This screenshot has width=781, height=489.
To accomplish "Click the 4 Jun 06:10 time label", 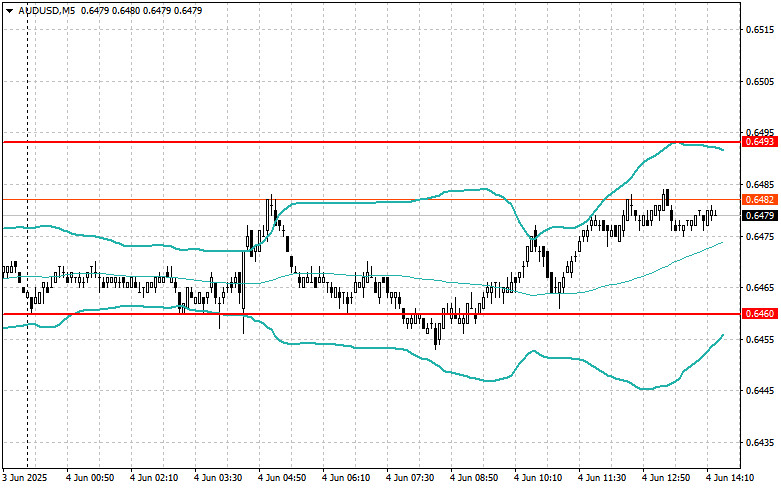I will pyautogui.click(x=346, y=478).
